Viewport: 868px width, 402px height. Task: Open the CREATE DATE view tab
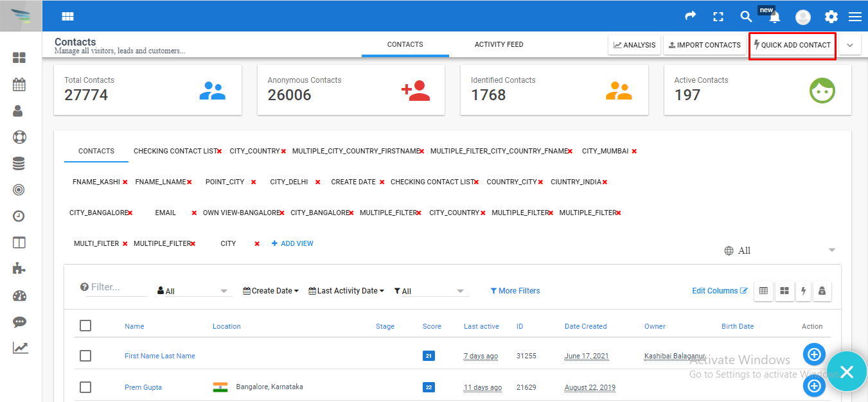(353, 182)
